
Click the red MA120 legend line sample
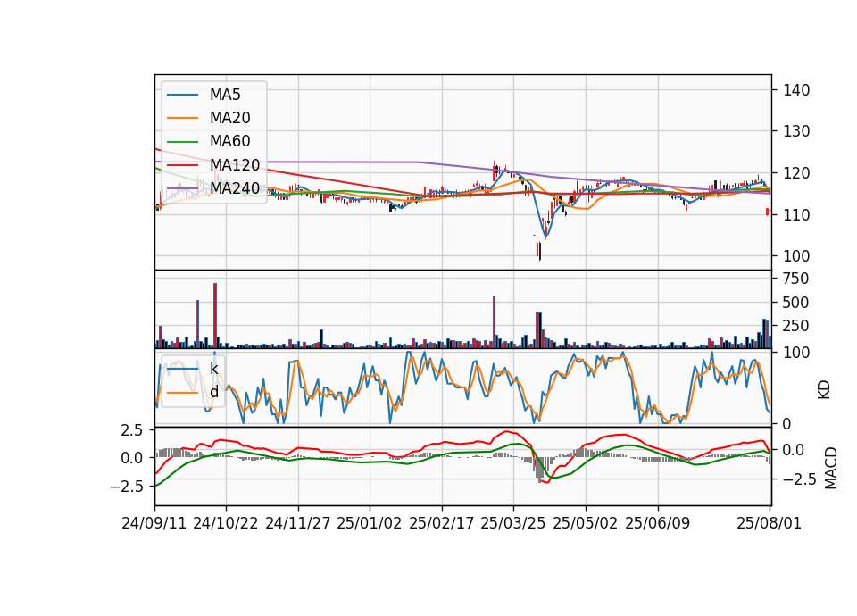coord(182,165)
